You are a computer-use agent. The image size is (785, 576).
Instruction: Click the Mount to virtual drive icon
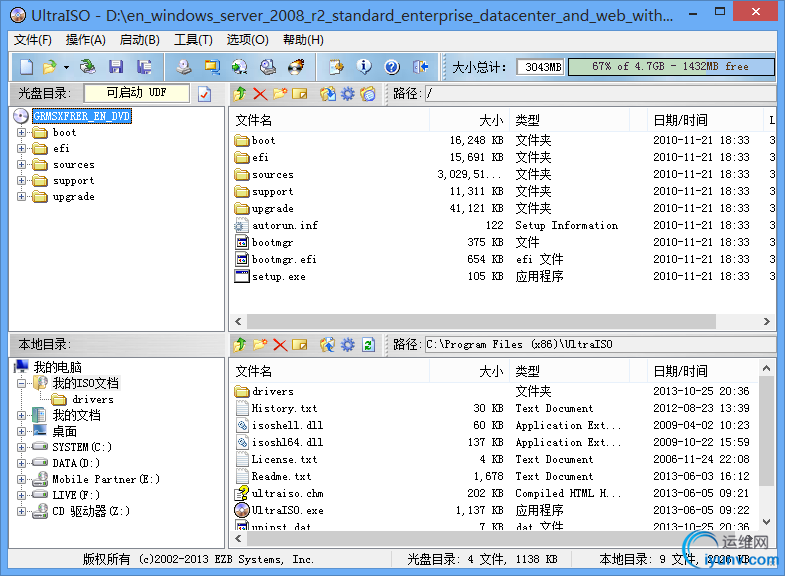click(268, 67)
